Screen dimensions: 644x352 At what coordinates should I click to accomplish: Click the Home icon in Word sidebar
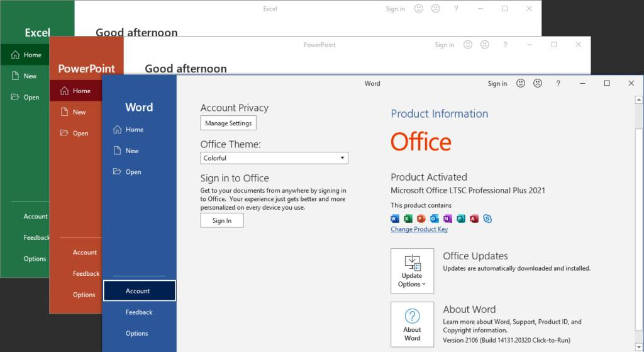coord(117,130)
